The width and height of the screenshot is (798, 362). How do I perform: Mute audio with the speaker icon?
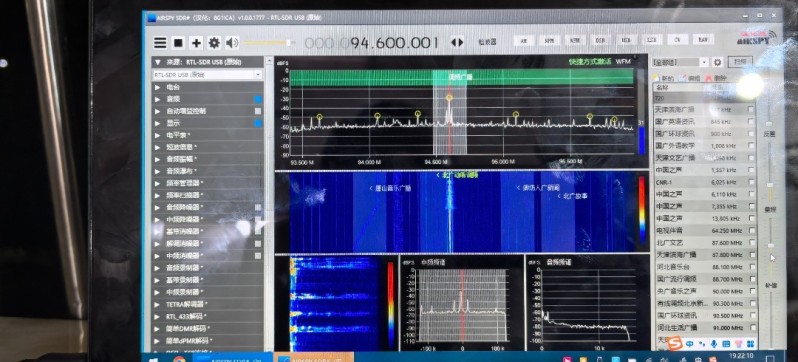[232, 43]
